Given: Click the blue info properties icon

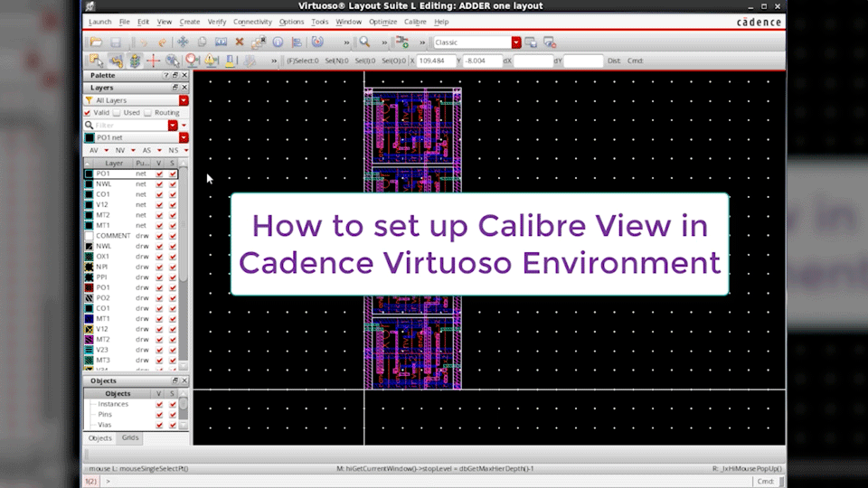Looking at the screenshot, I should click(x=278, y=42).
